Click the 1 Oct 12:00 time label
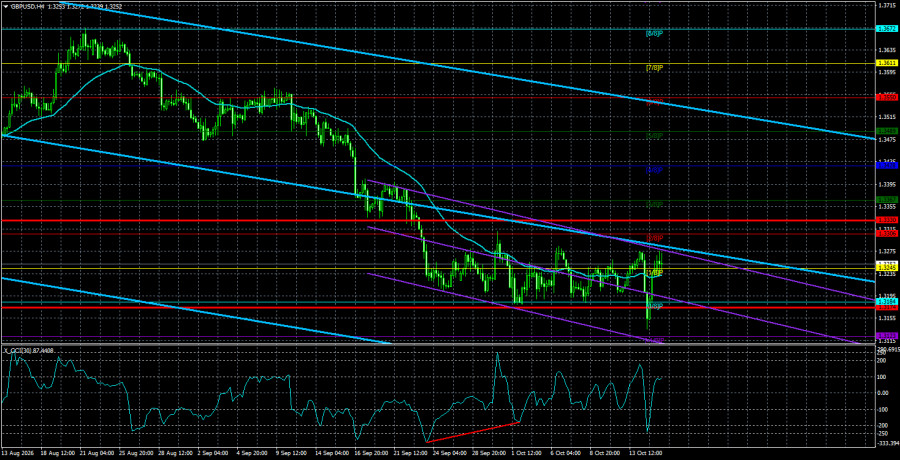900x460 pixels. click(525, 452)
